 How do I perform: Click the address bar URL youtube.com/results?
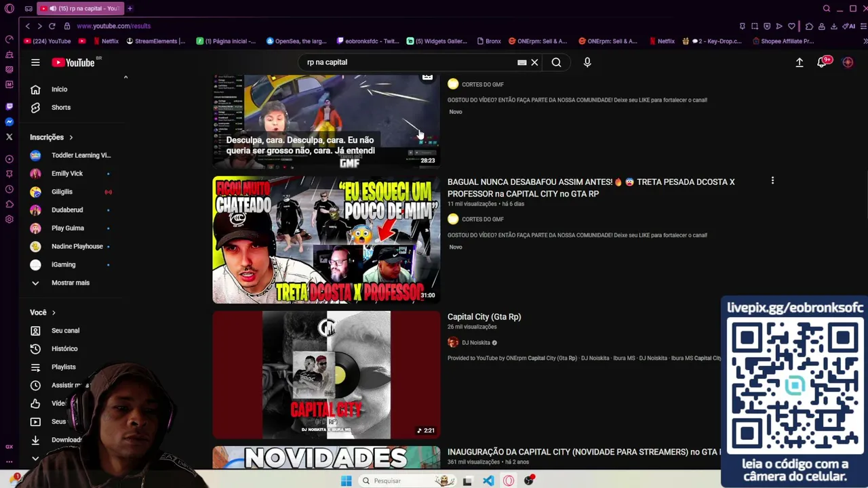pyautogui.click(x=114, y=26)
